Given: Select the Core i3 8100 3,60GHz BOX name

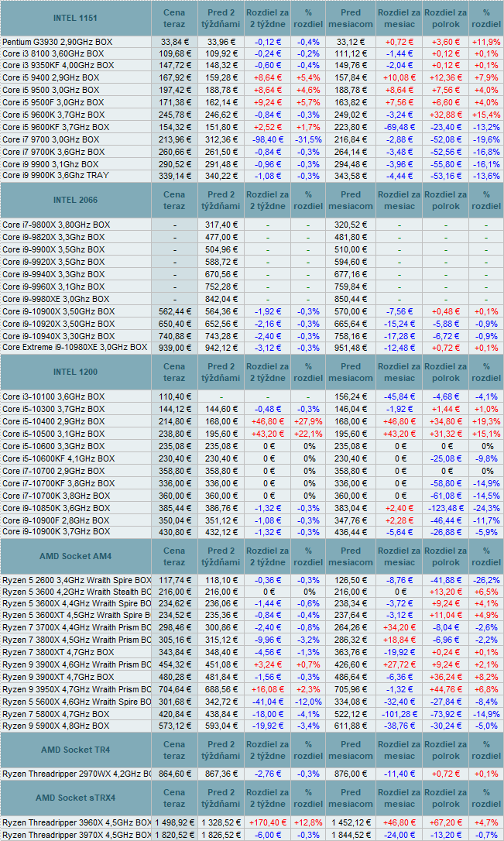Looking at the screenshot, I should tap(53, 53).
